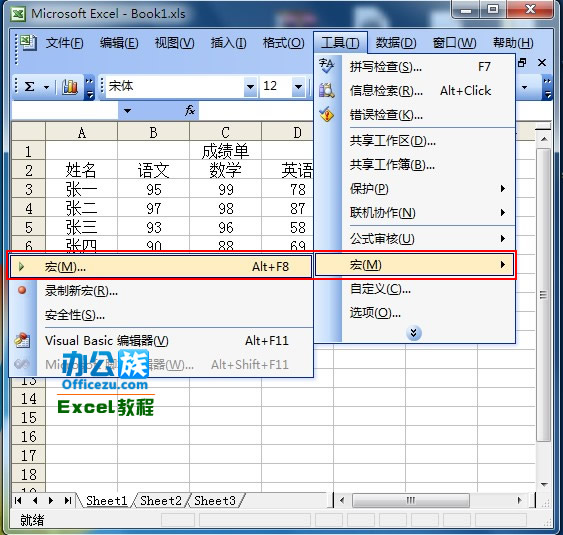
Task: Open the AutoSum dropdown arrow
Action: point(46,87)
